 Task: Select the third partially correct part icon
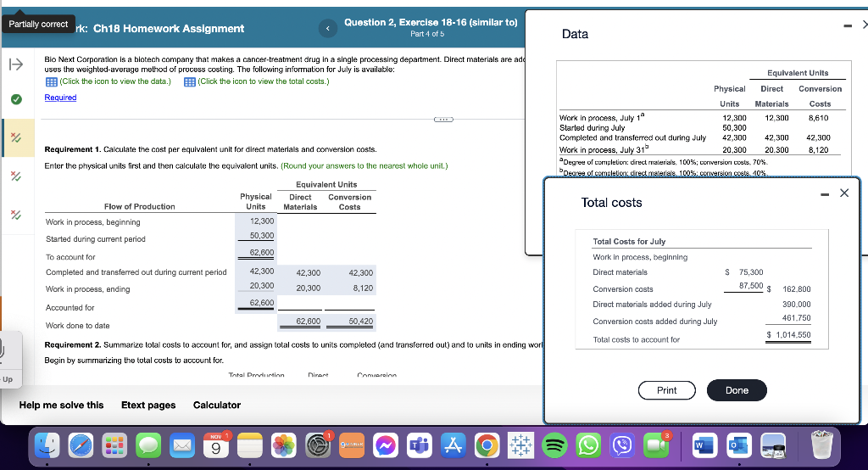tap(16, 215)
